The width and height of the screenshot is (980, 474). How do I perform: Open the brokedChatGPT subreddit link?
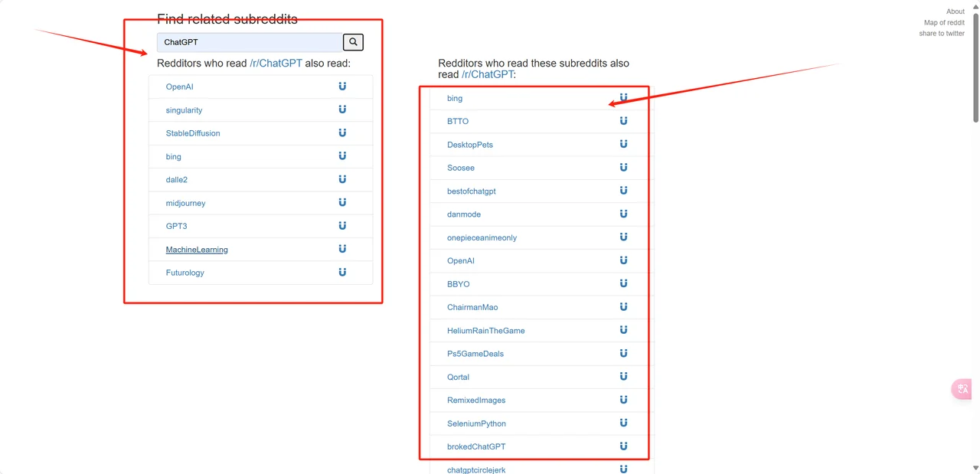click(x=476, y=446)
